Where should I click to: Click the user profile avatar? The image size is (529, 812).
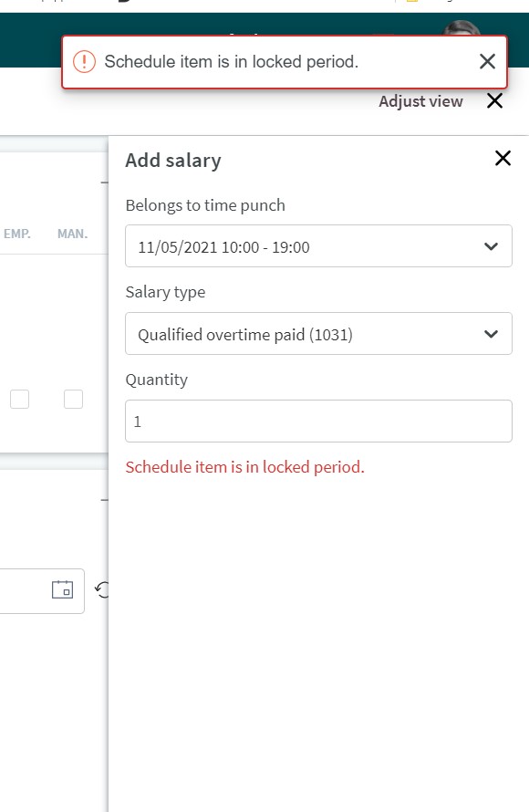[461, 28]
